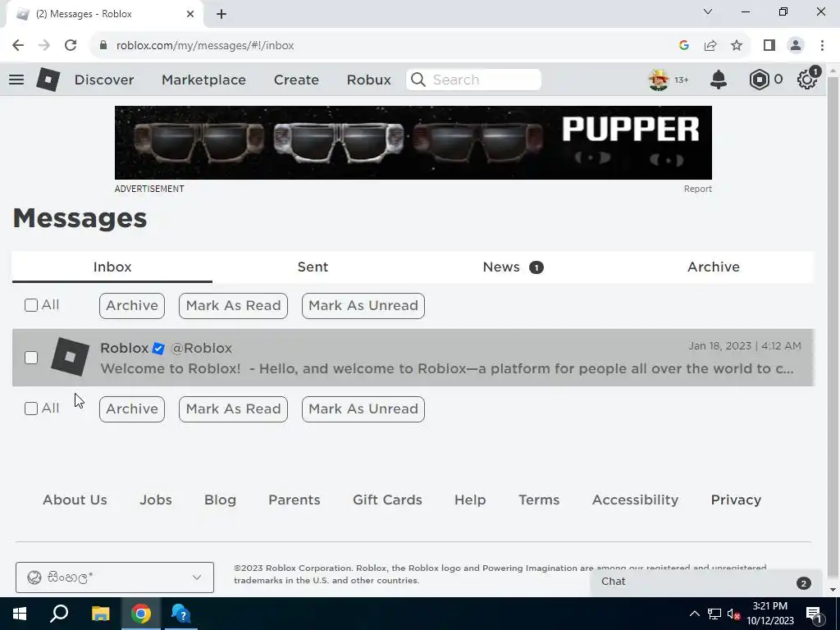
Task: Open the Jobs footer link
Action: click(x=156, y=500)
